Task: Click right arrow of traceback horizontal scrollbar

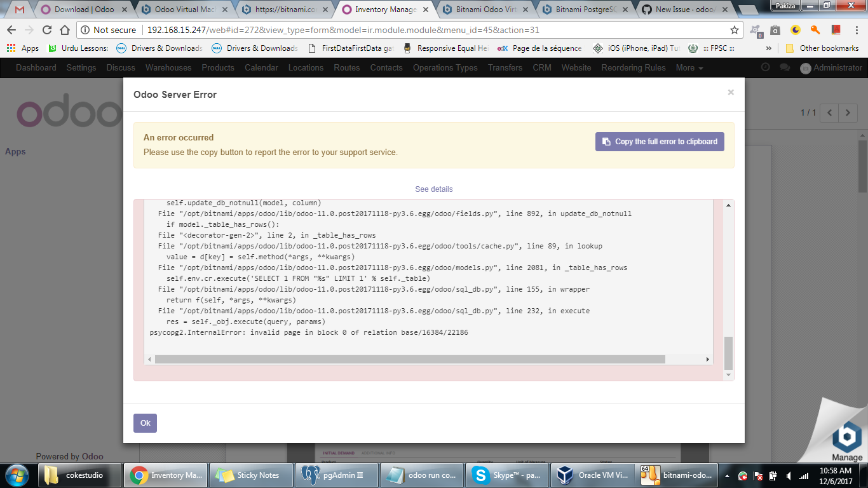Action: 708,360
